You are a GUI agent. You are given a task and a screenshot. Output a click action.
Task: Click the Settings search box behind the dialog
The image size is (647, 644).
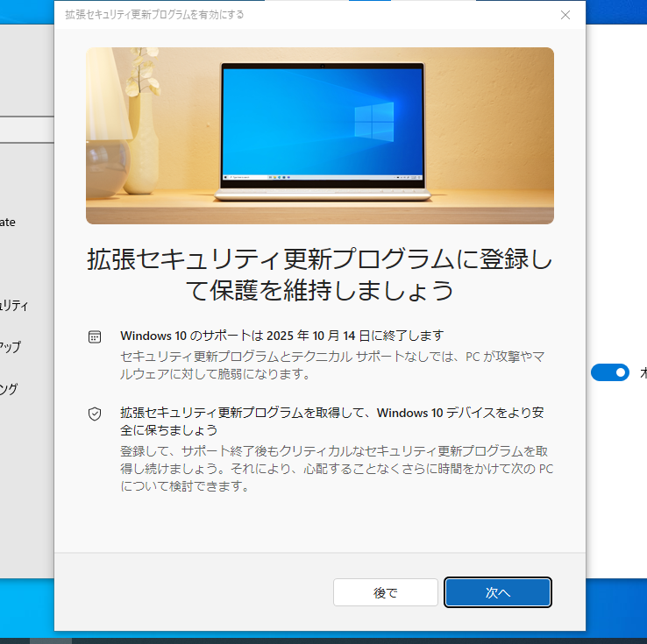coord(26,129)
